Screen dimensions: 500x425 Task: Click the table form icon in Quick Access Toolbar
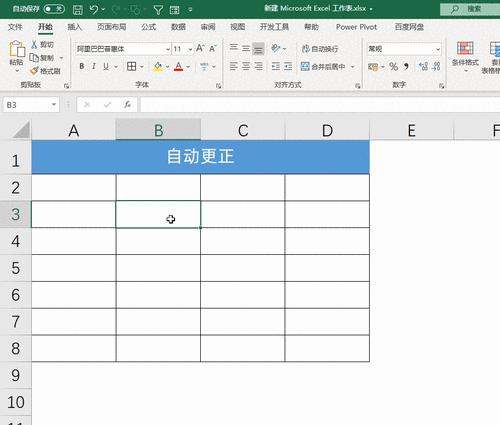click(x=175, y=10)
